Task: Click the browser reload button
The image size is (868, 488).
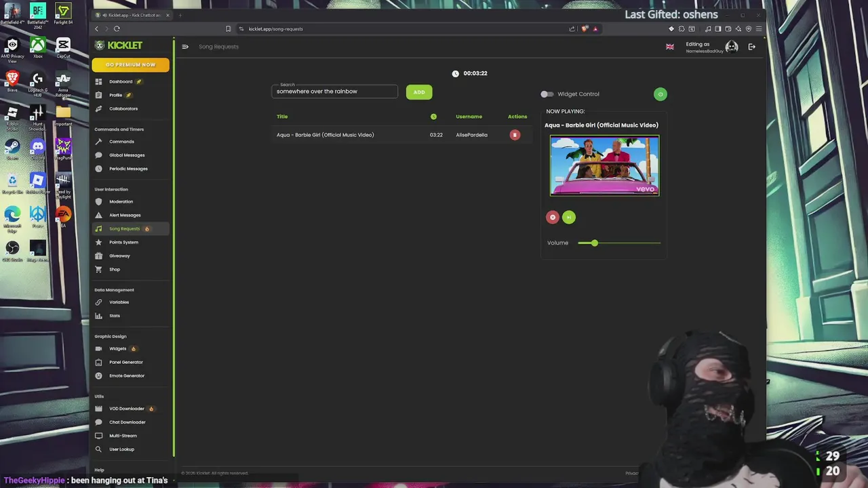Action: point(117,28)
